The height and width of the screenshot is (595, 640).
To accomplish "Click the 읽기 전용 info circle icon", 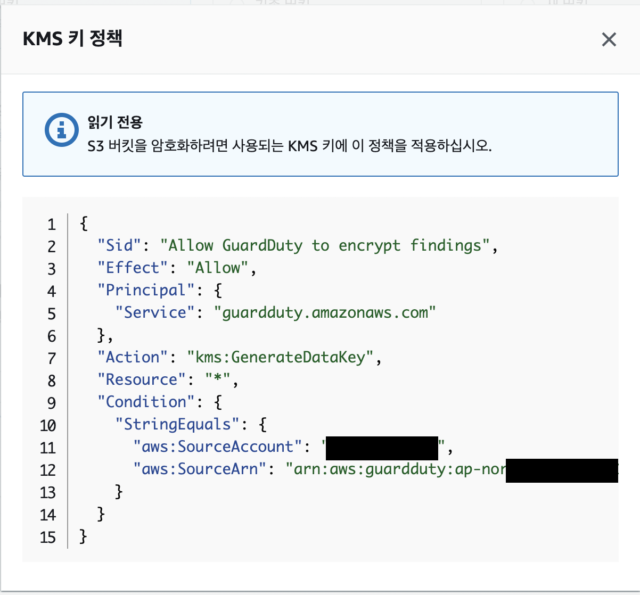I will click(62, 130).
